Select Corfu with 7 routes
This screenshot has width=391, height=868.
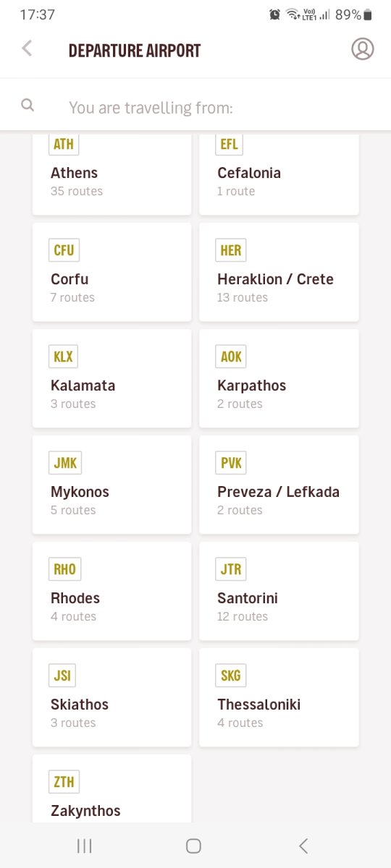pyautogui.click(x=112, y=272)
